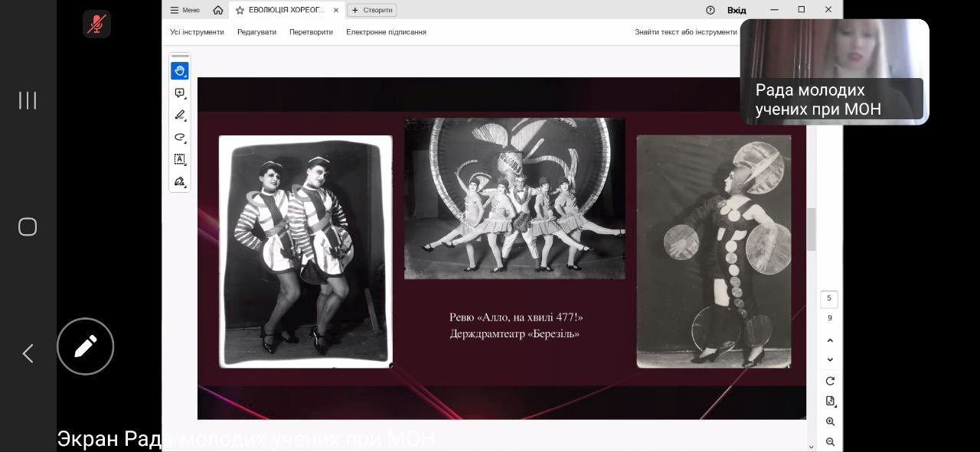Screen dimensions: 980x452
Task: Open the Редагувати menu item
Action: coord(256,32)
